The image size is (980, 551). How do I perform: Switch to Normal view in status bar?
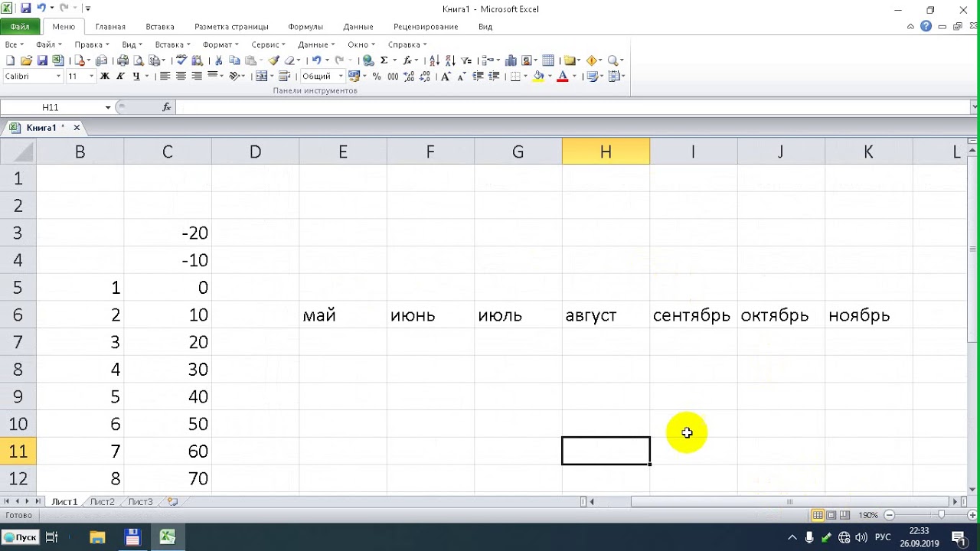(x=818, y=515)
